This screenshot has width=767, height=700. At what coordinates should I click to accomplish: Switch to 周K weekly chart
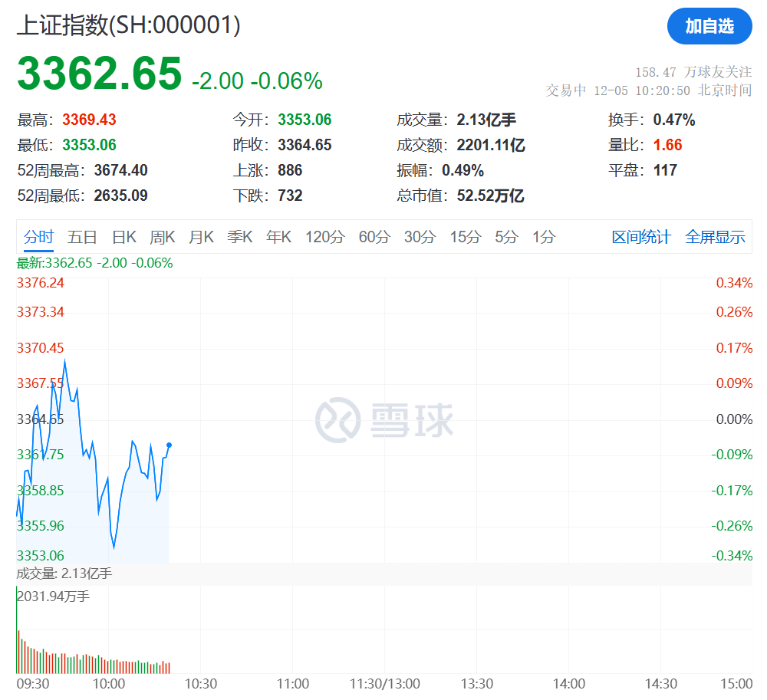coord(162,237)
